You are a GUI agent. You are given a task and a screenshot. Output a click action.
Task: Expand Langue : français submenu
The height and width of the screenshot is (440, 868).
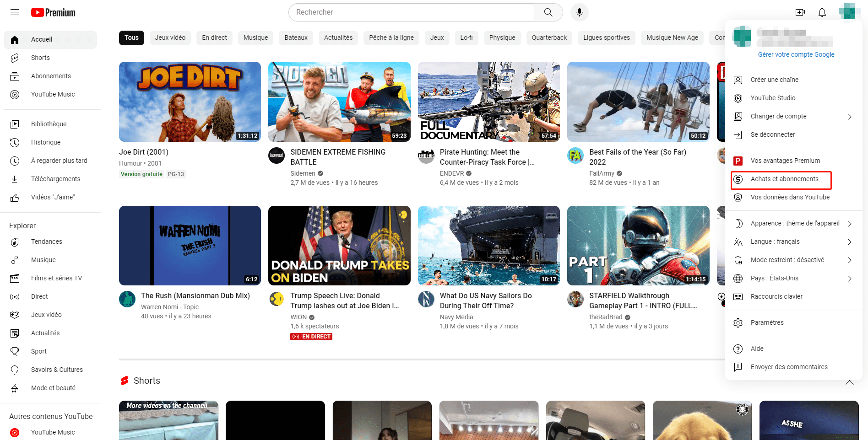click(x=794, y=241)
